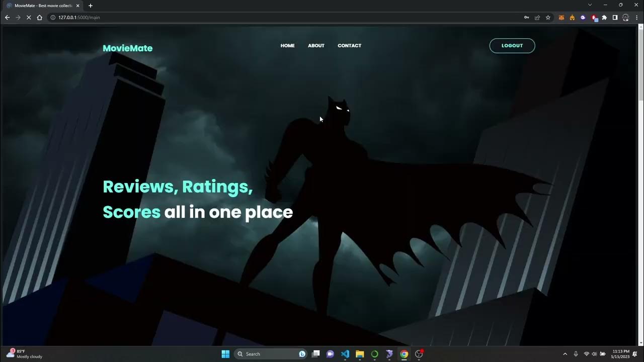Open the purple video chat taskbar app
644x362 pixels.
click(x=330, y=354)
